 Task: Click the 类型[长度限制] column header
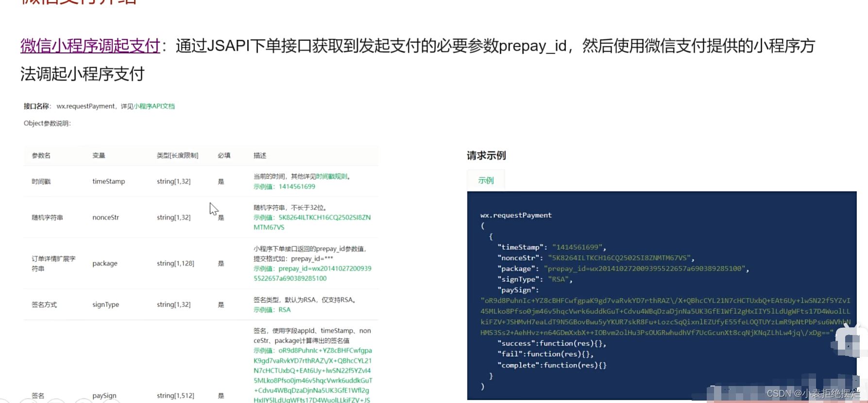tap(177, 155)
